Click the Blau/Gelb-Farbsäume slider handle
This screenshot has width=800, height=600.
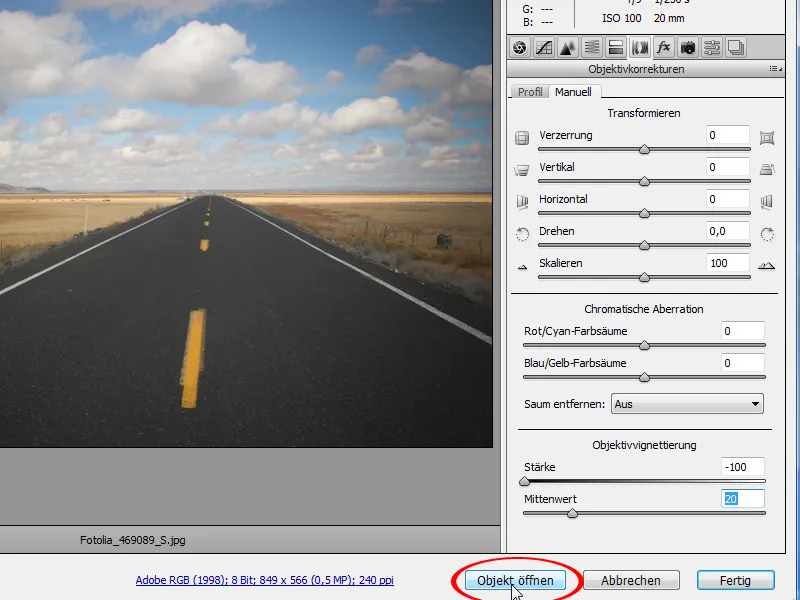[x=644, y=378]
